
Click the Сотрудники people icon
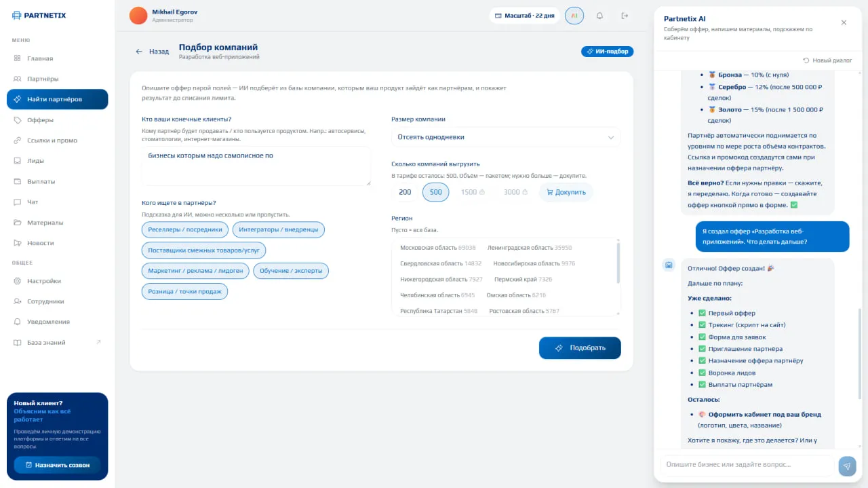coord(18,301)
